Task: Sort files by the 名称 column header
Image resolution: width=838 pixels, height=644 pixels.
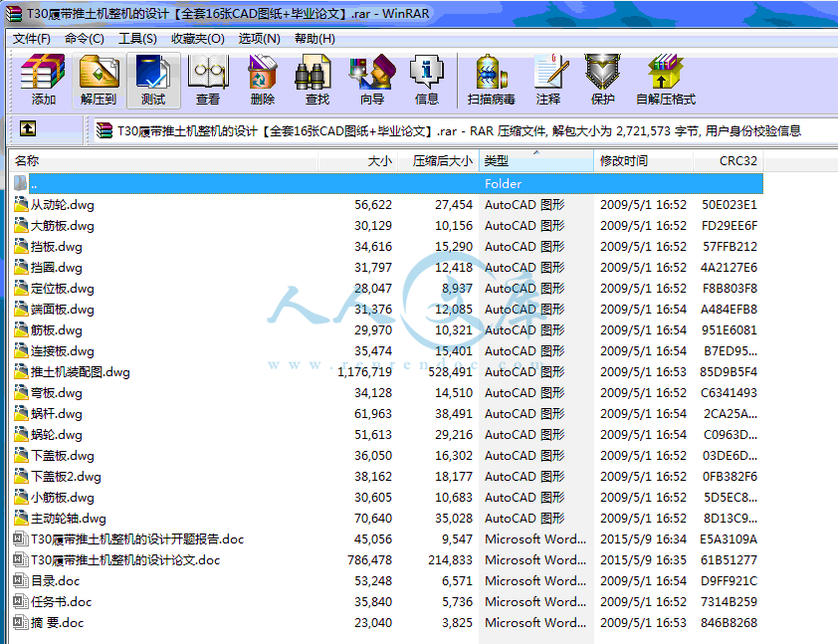Action: pos(163,161)
